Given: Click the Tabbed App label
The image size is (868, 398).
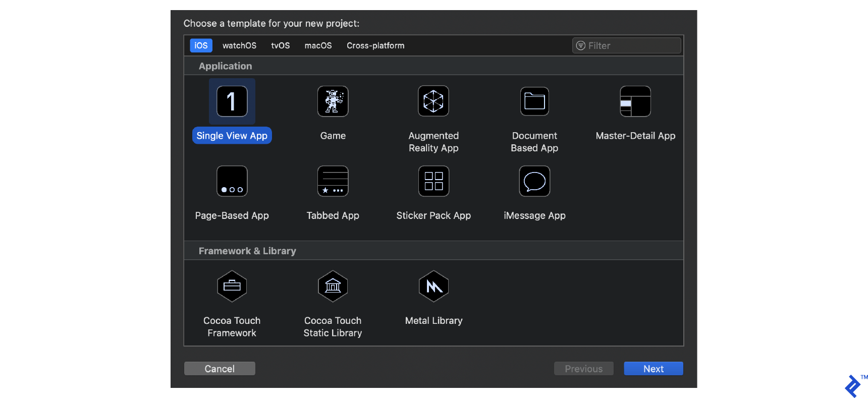Looking at the screenshot, I should 333,215.
